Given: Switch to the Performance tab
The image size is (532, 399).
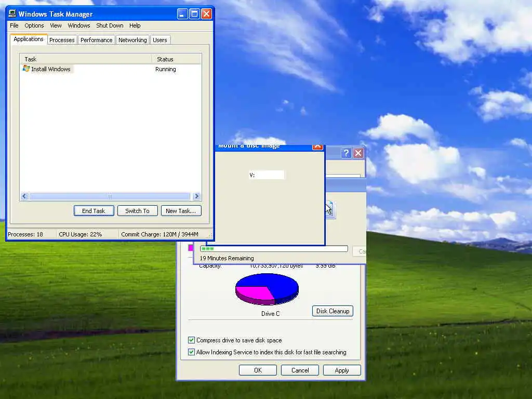Looking at the screenshot, I should point(96,40).
